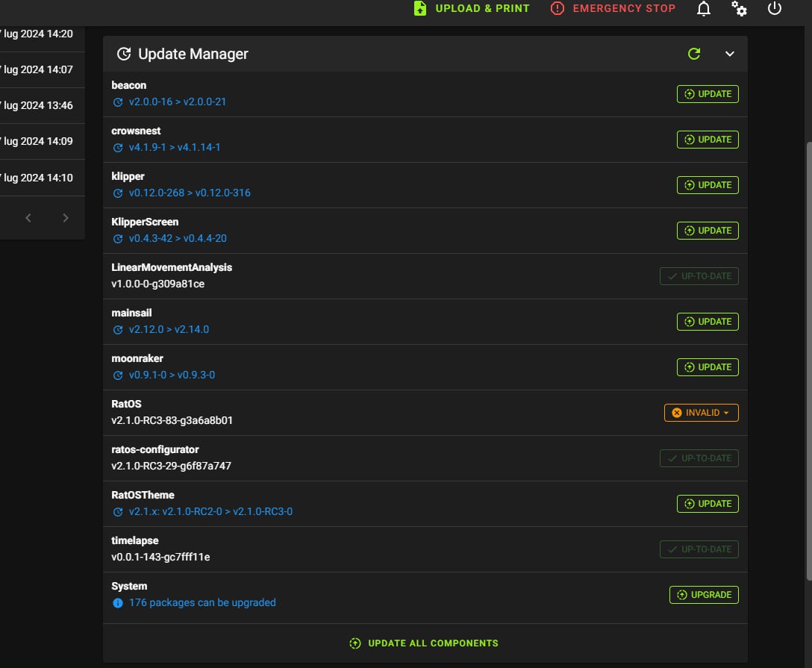Select the row dated lug 2024 14:09
812x668 pixels.
click(43, 141)
